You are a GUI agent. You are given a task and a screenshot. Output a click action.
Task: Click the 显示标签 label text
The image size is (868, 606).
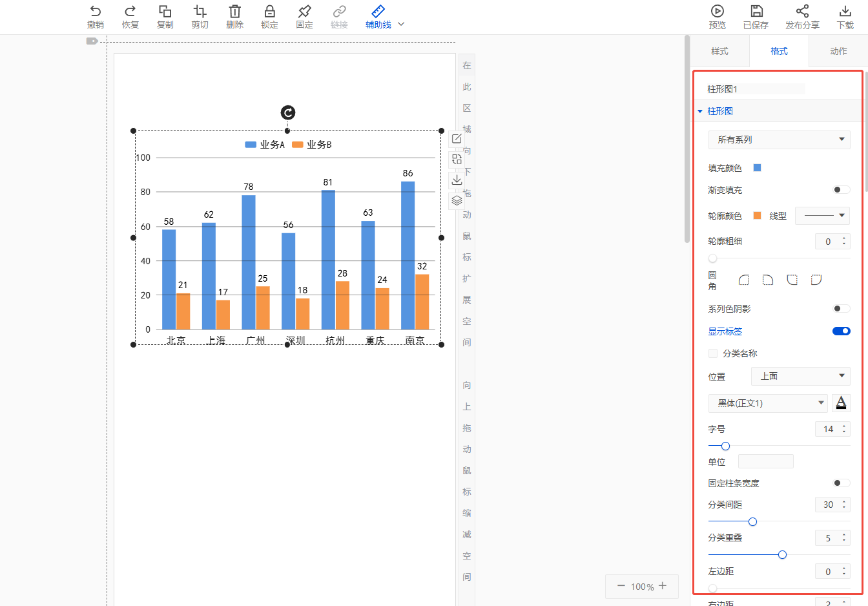pyautogui.click(x=725, y=331)
